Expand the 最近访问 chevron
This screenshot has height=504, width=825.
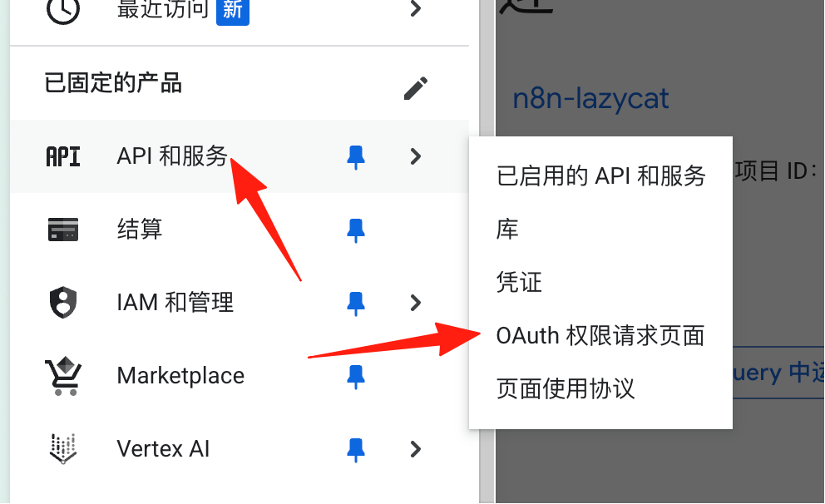pyautogui.click(x=416, y=8)
